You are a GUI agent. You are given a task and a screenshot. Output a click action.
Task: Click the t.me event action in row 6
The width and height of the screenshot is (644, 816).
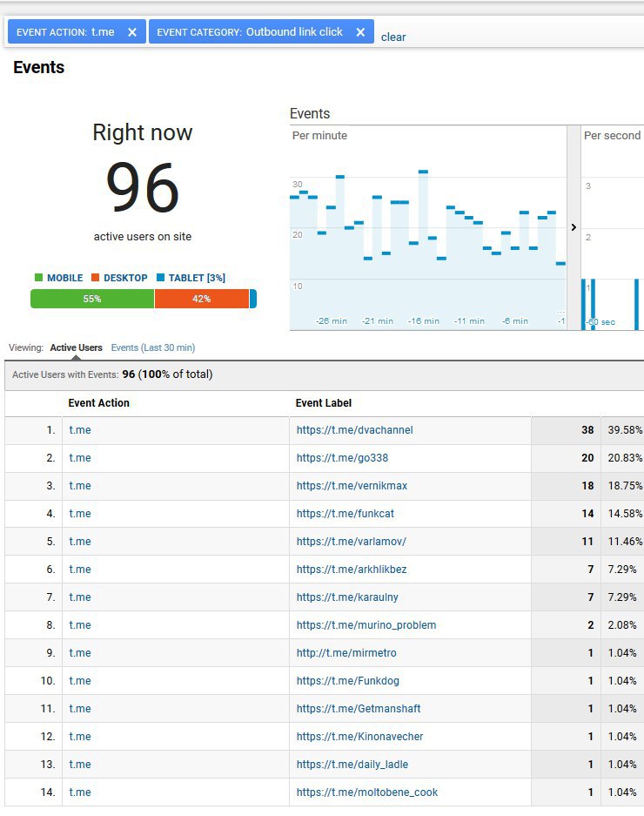(79, 570)
